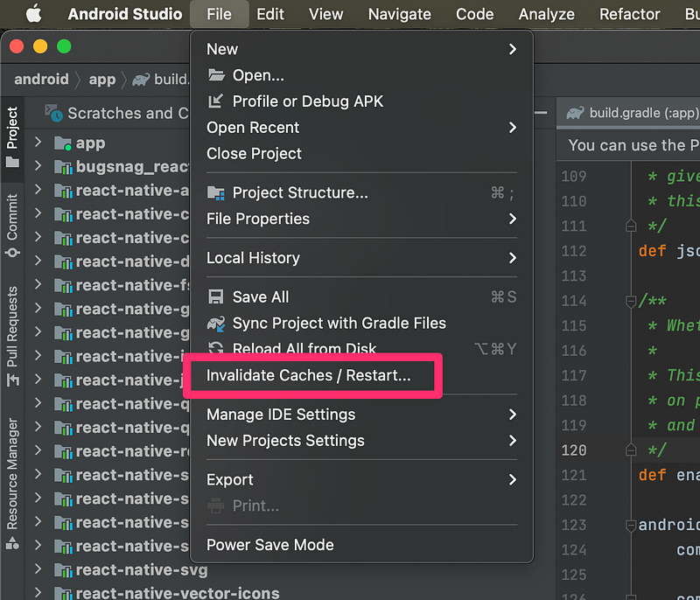Viewport: 700px width, 600px height.
Task: Select Invalidate Caches / Restart menu item
Action: [308, 375]
